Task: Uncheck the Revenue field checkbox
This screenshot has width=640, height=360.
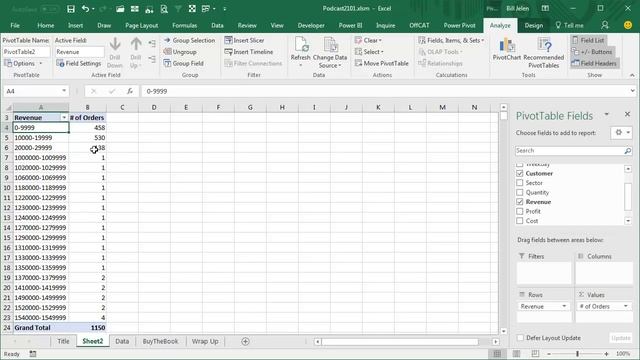Action: point(520,202)
